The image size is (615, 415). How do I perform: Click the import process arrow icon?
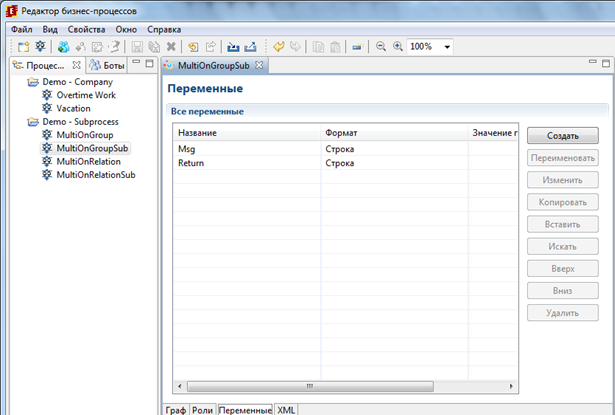(193, 47)
